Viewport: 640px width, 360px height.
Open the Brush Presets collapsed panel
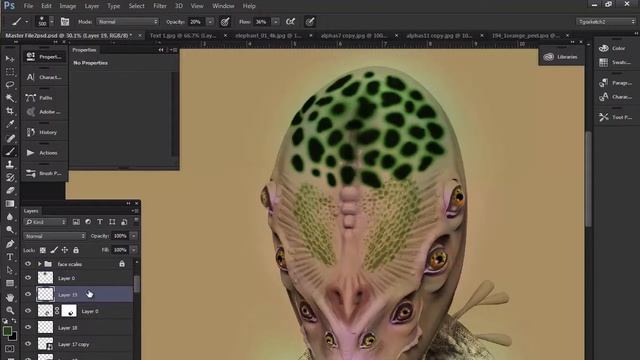(44, 173)
